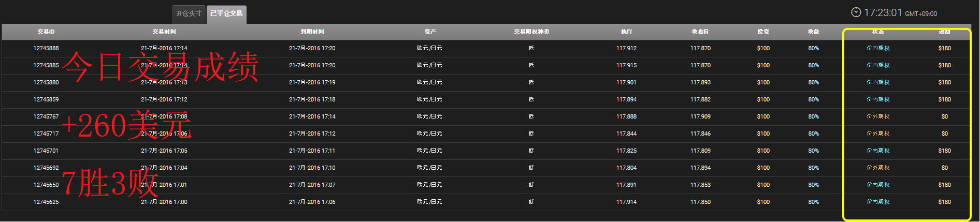Click the 到期时间 column header
Viewport: 980px width, 222px height.
[312, 32]
